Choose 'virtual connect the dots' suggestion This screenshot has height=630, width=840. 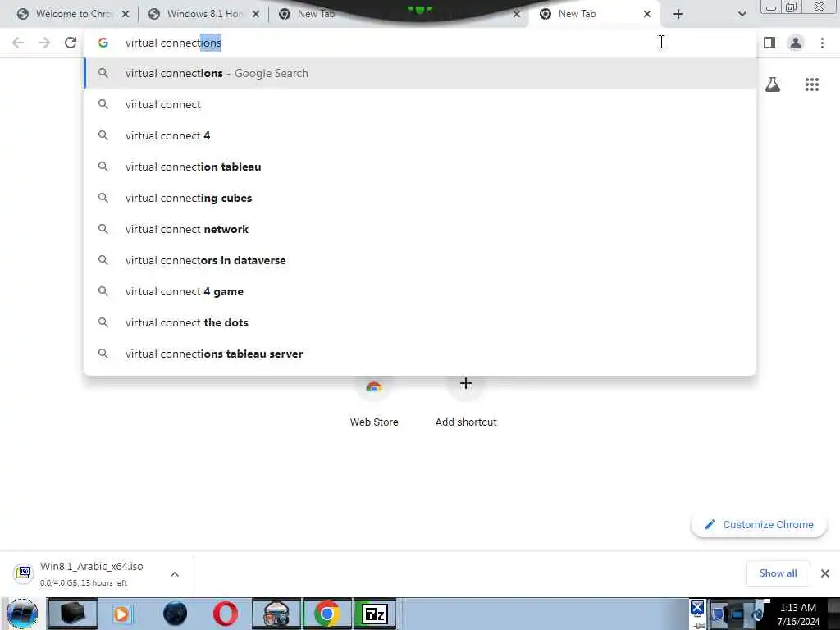[420, 322]
